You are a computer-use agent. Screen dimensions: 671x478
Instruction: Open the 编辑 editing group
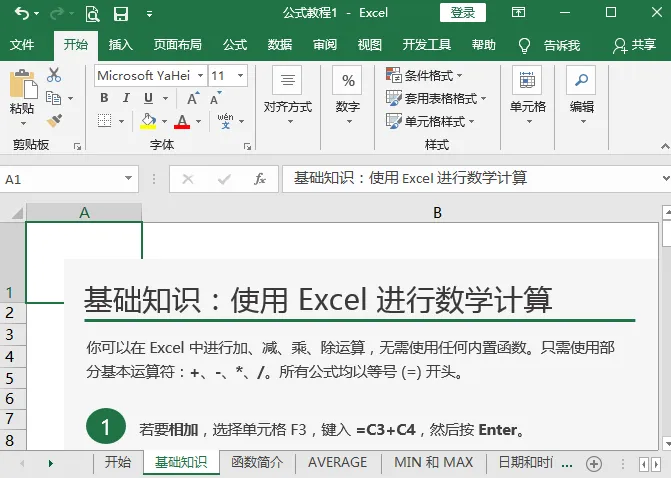(x=581, y=95)
